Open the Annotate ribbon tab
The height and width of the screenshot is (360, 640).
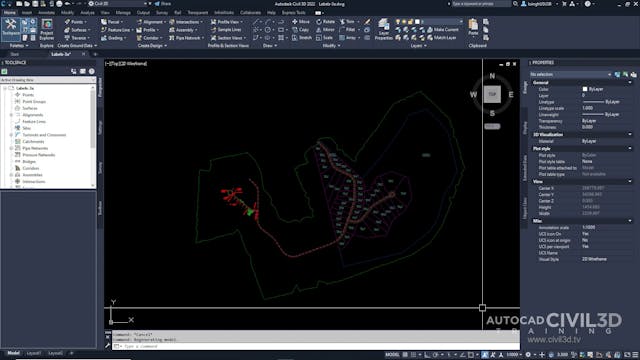click(46, 13)
